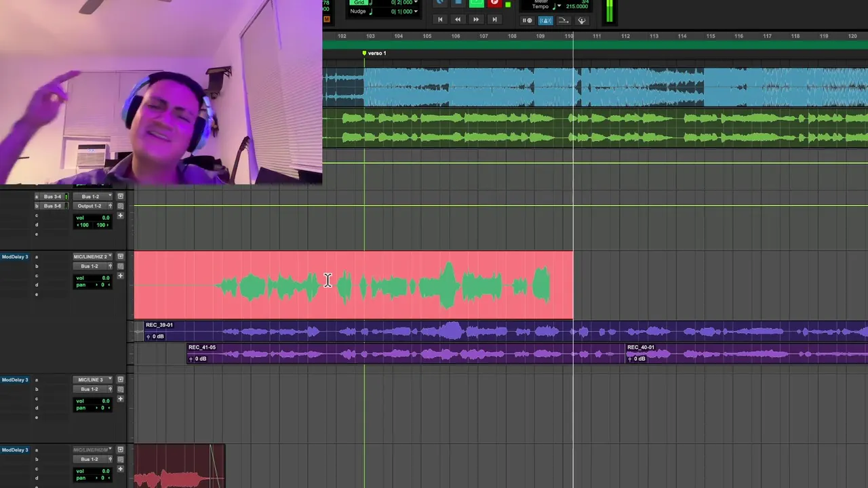Screen dimensions: 868x488
Task: Select the REC_39-01 clip name
Action: click(159, 325)
